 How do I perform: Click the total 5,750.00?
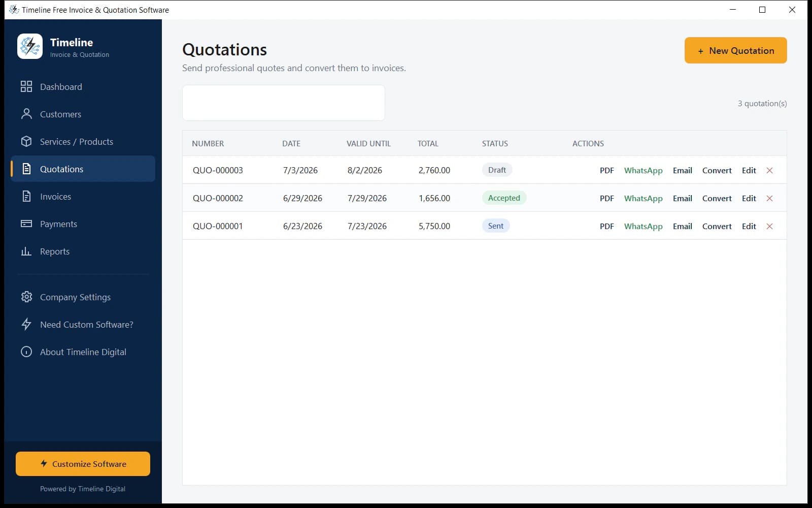434,226
